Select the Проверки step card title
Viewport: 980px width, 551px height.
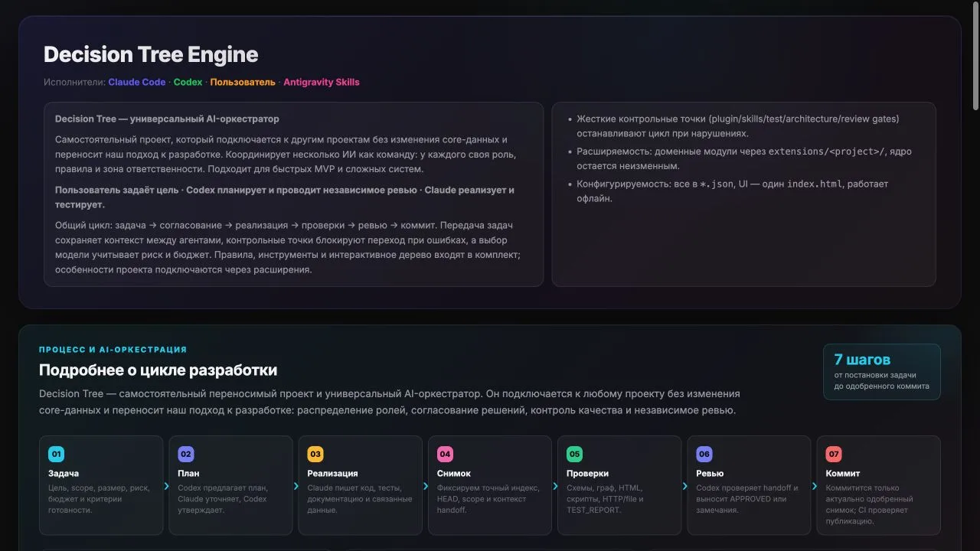click(587, 474)
